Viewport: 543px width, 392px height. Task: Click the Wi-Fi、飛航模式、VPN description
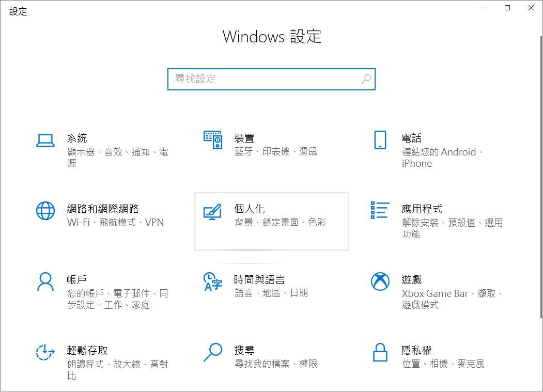click(x=115, y=222)
